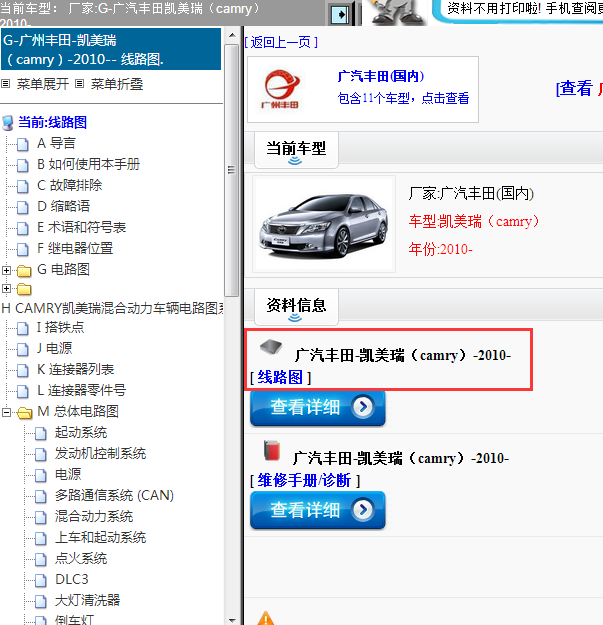Click the gray chip icon beside 线路图 entry

tap(271, 346)
